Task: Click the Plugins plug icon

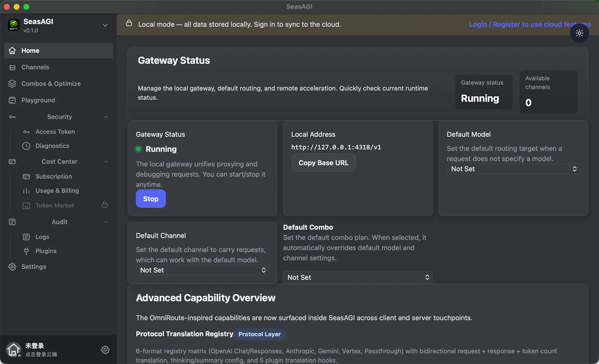Action: point(26,251)
